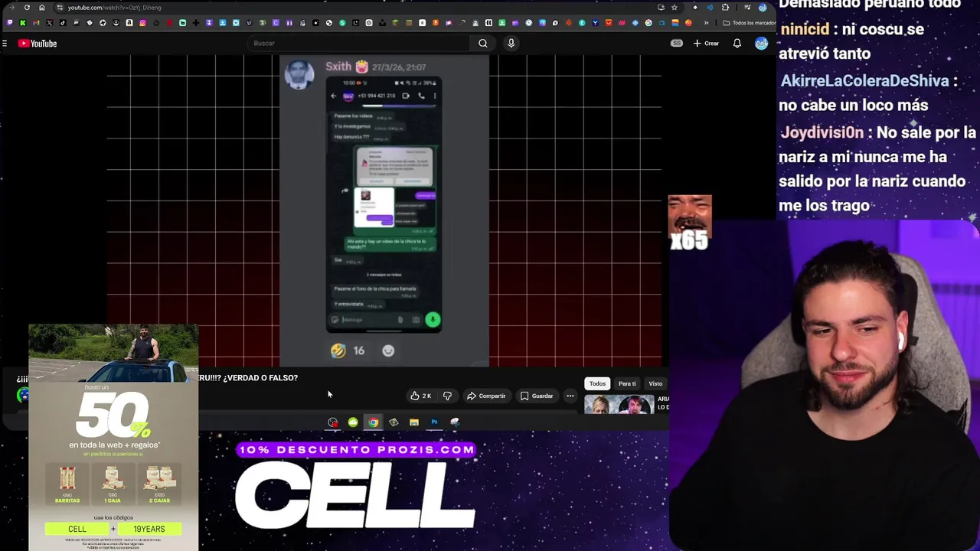
Task: Open Todos los marcadores folder
Action: [x=749, y=23]
